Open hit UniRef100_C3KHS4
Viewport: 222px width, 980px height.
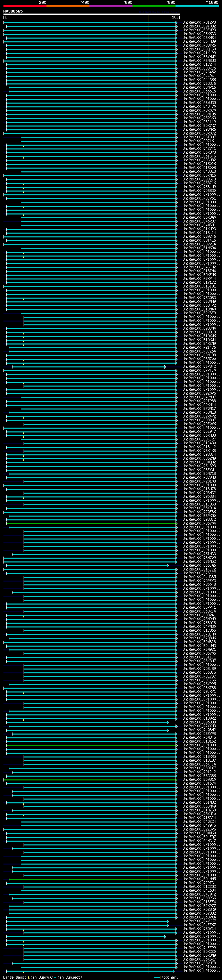pos(199,38)
